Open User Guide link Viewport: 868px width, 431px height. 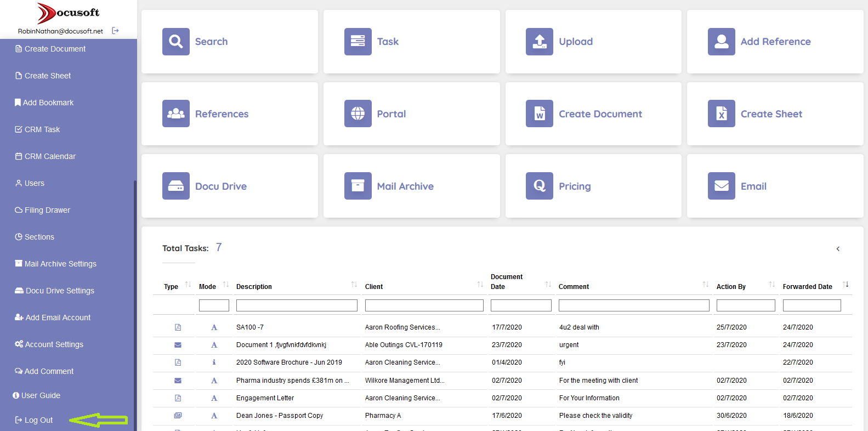(x=37, y=395)
